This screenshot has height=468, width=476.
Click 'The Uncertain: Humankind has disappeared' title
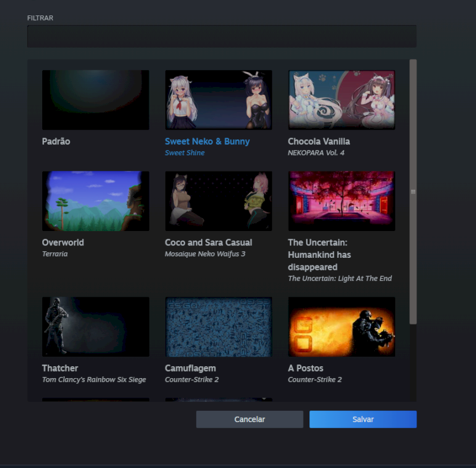click(x=320, y=255)
